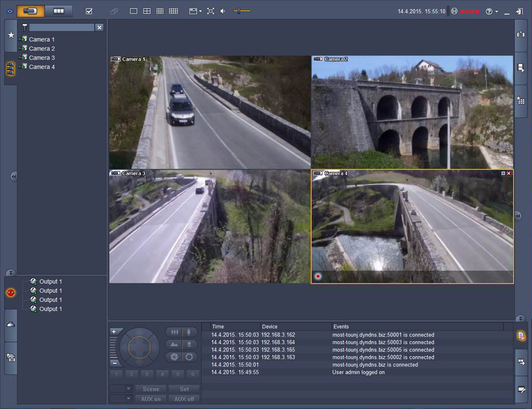Mute audio with the speaker icon

click(x=223, y=11)
